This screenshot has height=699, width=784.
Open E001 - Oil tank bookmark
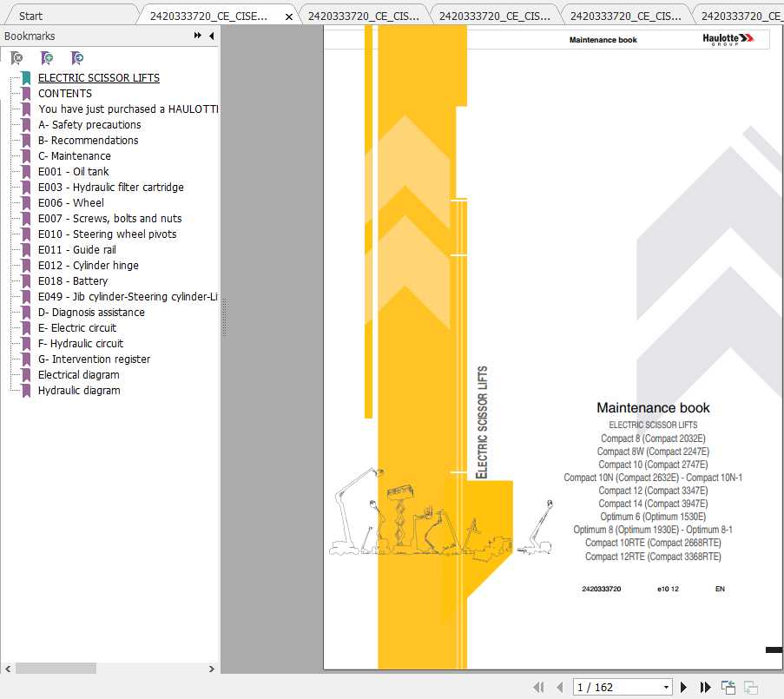pyautogui.click(x=74, y=172)
